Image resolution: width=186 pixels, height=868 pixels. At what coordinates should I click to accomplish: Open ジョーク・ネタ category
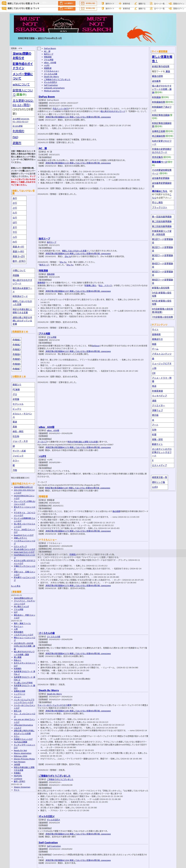(20, 441)
